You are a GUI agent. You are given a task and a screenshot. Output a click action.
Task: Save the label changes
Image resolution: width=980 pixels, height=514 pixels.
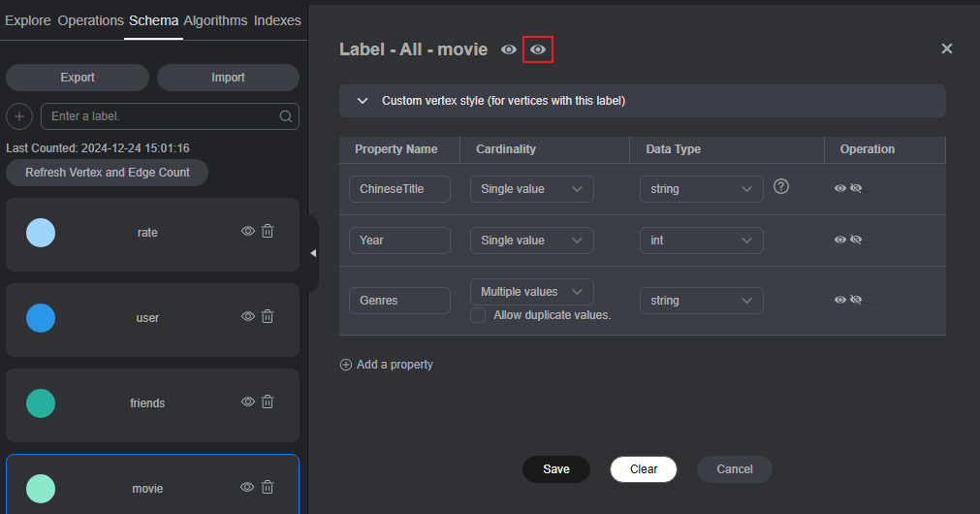(556, 469)
